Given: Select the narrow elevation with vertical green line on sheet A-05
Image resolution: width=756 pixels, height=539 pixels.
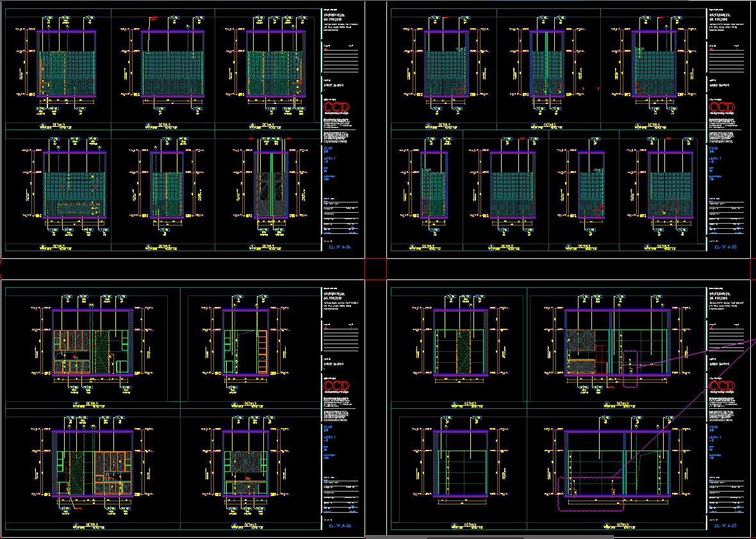Looking at the screenshot, I should (x=546, y=64).
